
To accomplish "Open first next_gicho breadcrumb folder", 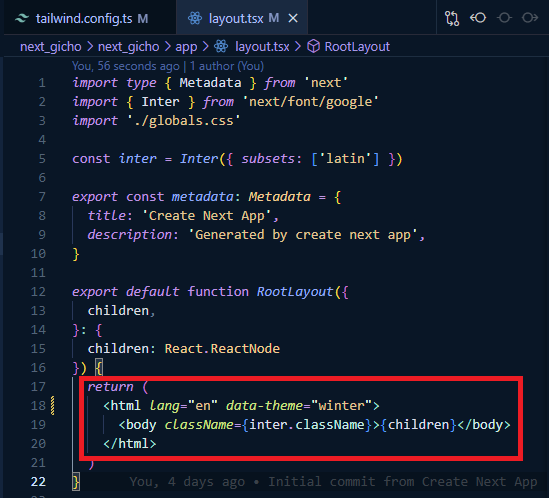I will coord(51,47).
